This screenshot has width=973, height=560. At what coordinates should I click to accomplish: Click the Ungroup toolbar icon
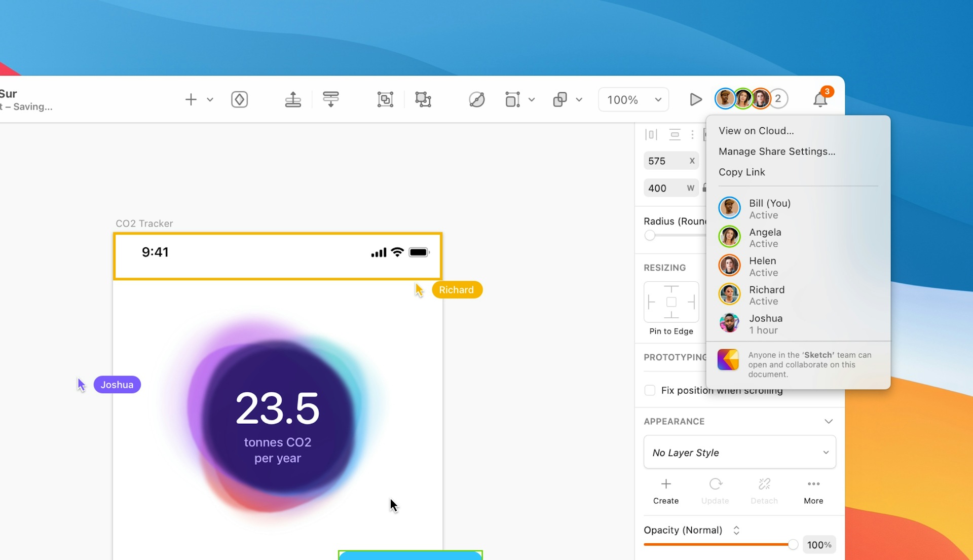click(423, 99)
